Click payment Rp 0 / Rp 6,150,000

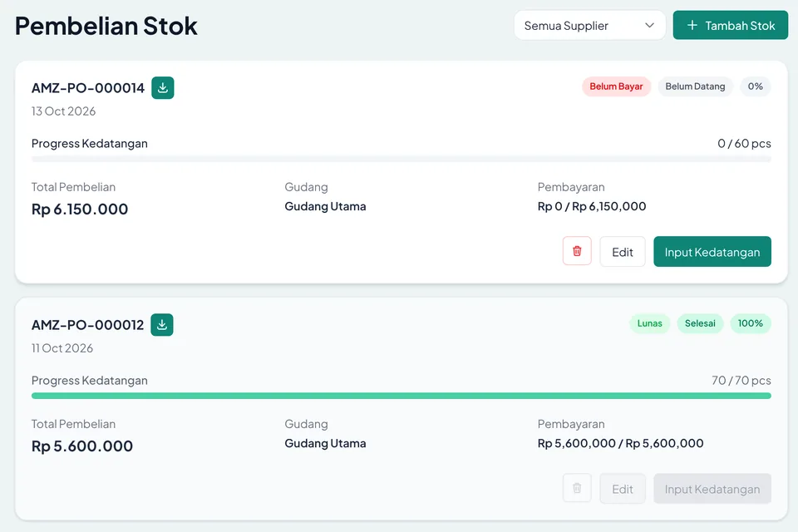click(592, 206)
